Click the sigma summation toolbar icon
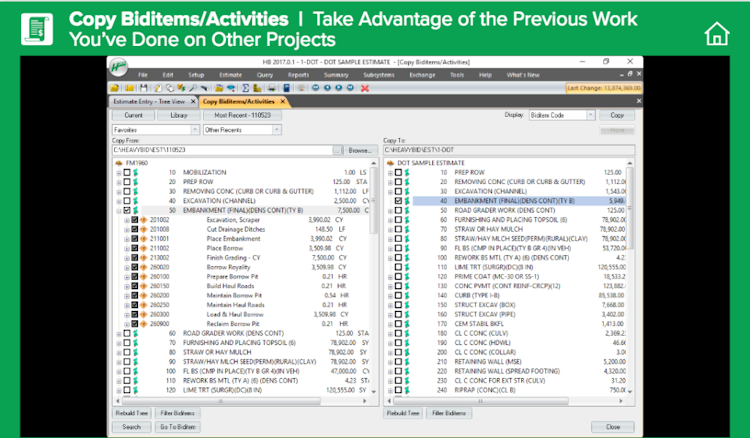This screenshot has width=750, height=438. click(x=245, y=88)
